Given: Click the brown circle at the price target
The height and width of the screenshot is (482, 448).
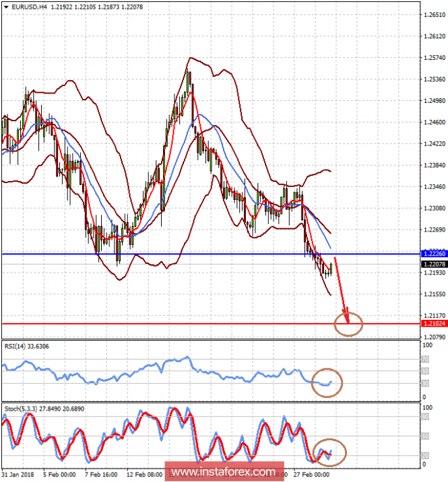Looking at the screenshot, I should coord(348,324).
